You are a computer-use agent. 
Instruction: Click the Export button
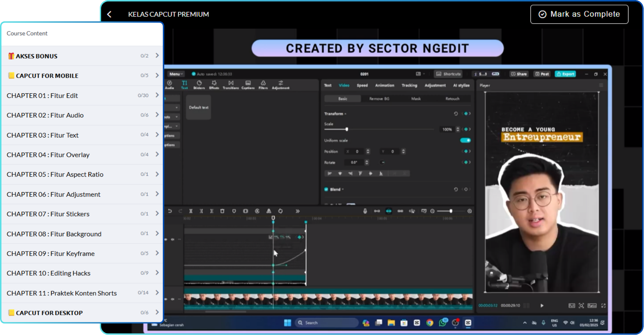(565, 74)
